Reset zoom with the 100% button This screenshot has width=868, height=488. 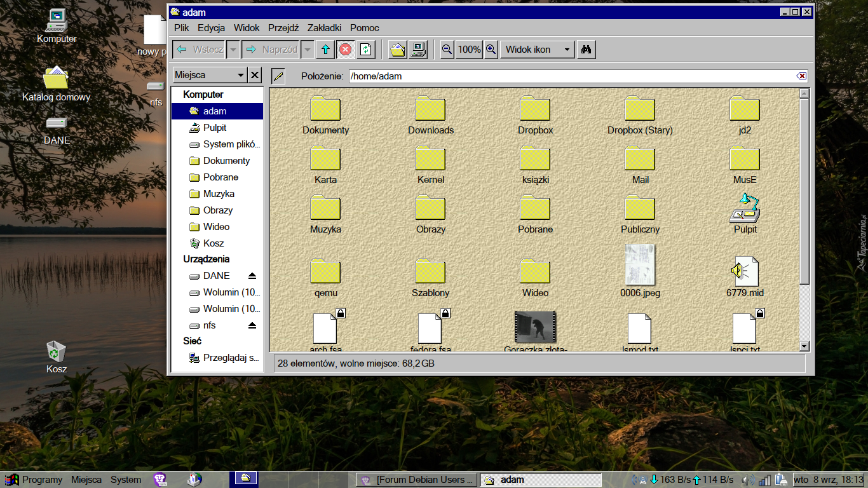pos(469,50)
